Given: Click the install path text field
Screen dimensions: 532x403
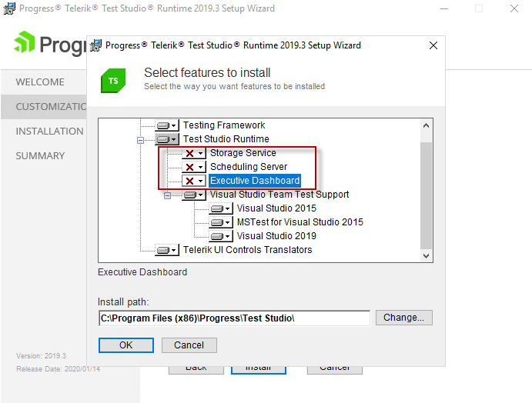Looking at the screenshot, I should 235,318.
